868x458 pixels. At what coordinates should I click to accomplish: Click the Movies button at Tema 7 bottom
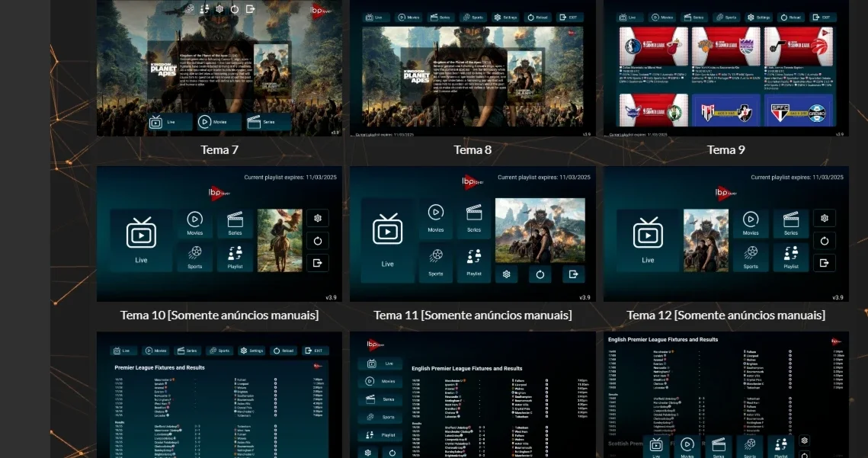pos(219,122)
